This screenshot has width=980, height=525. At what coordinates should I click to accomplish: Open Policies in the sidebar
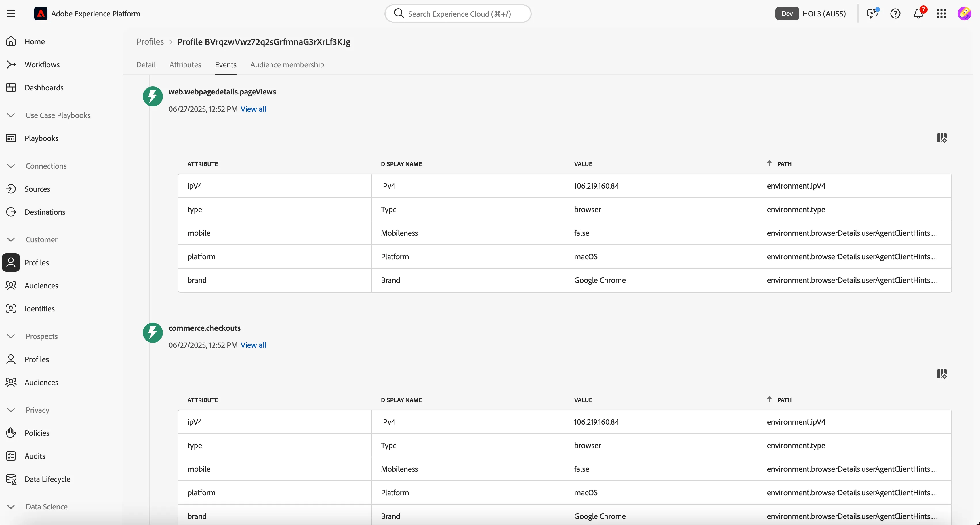click(x=37, y=433)
